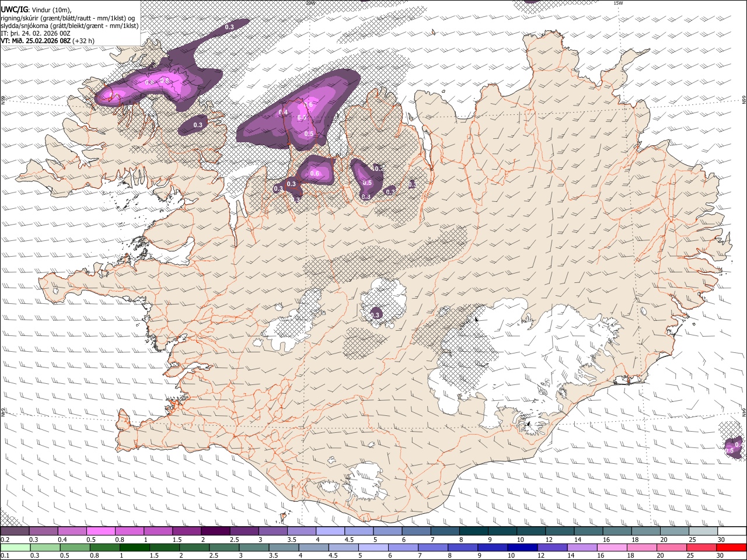747x560 pixels.
Task: Pick the bright red rain swatch above 30
Action: [731, 547]
